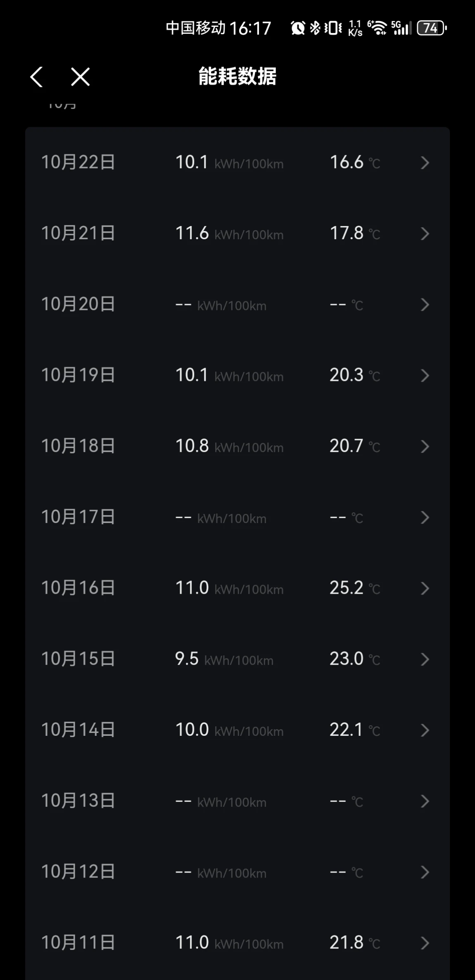The width and height of the screenshot is (475, 980).
Task: Tap the 能耗数据 page title
Action: pos(237,77)
